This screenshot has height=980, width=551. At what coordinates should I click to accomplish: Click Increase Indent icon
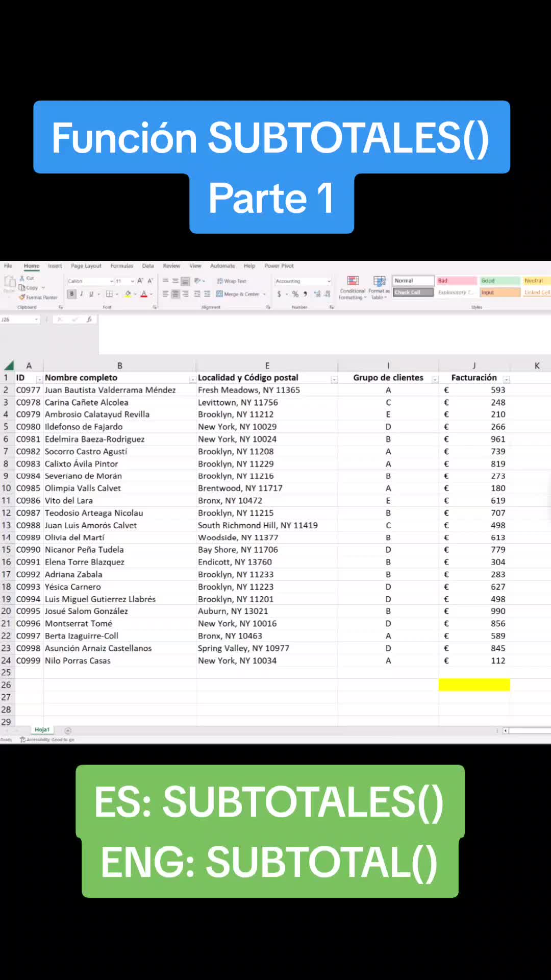(207, 294)
